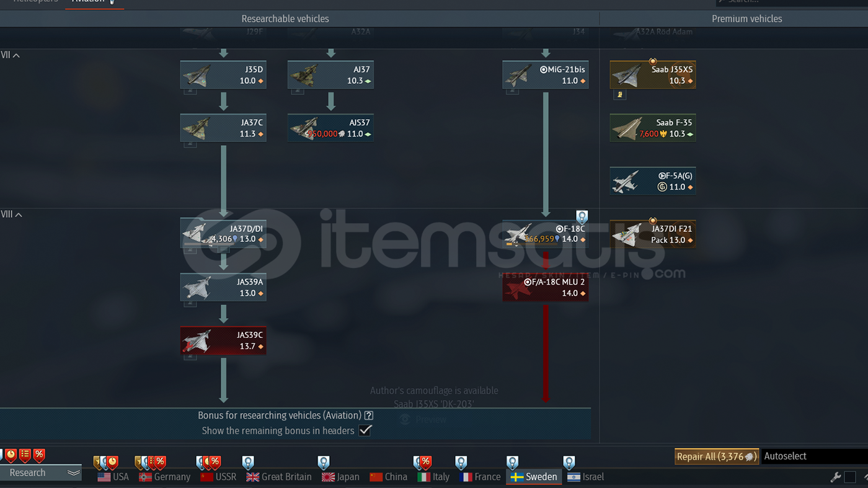Select the J35D aircraft card
Image resolution: width=868 pixels, height=488 pixels.
tap(223, 74)
